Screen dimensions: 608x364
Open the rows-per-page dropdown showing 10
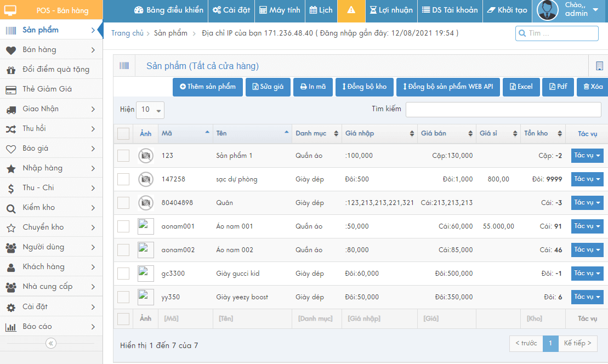[x=150, y=110]
